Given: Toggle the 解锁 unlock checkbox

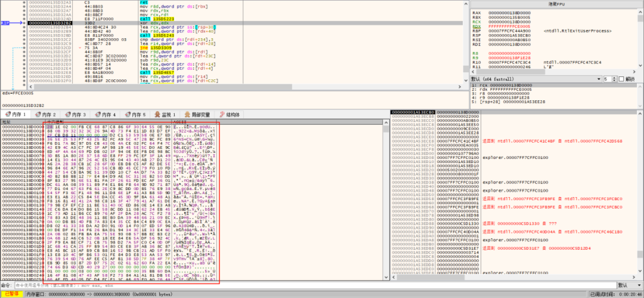Looking at the screenshot, I should 627,79.
